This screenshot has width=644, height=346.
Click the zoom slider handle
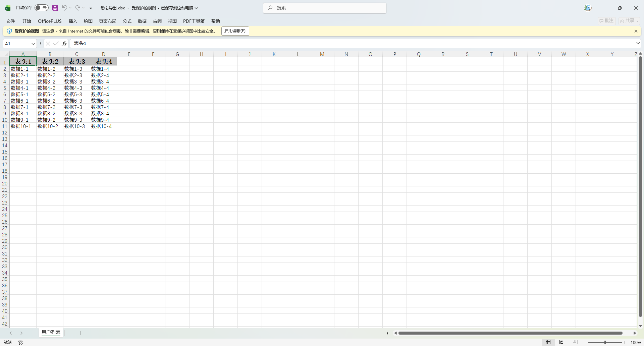(605, 342)
